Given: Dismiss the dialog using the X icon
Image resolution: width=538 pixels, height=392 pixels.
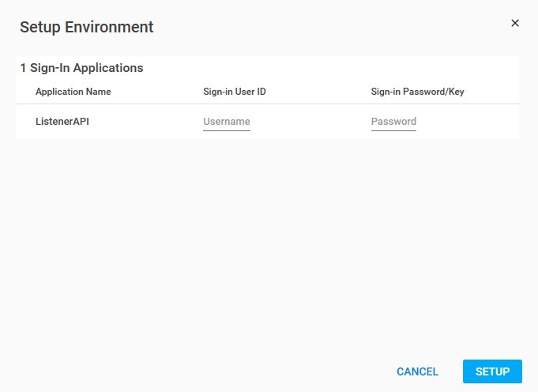Looking at the screenshot, I should [515, 23].
